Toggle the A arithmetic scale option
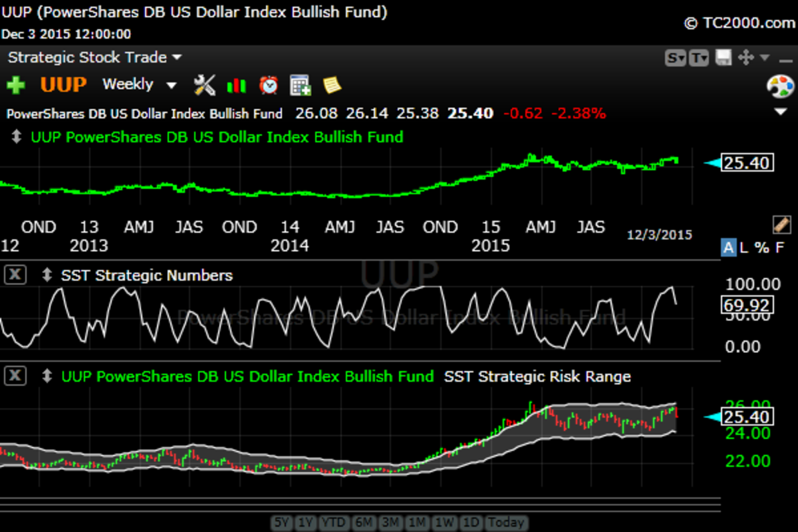The image size is (798, 532). point(729,248)
